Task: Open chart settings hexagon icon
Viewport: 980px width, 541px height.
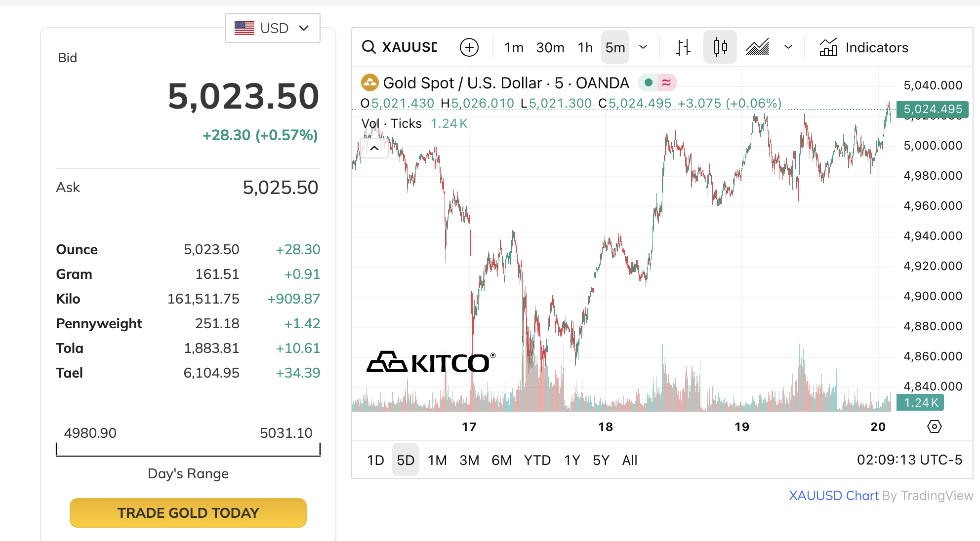Action: click(934, 426)
